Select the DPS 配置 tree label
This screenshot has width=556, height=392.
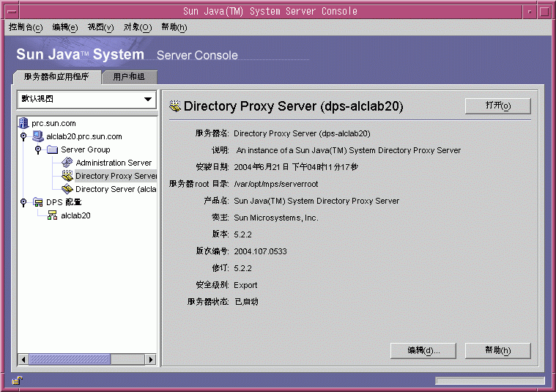(x=64, y=201)
